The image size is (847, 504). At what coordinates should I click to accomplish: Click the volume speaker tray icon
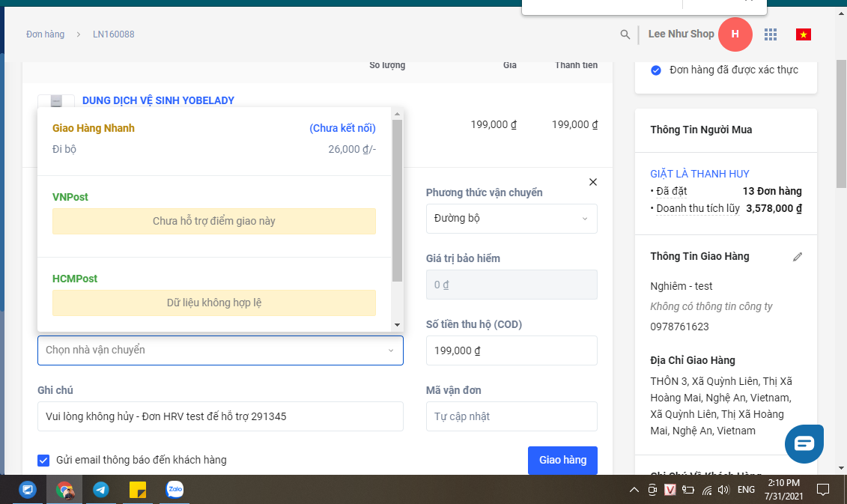724,490
